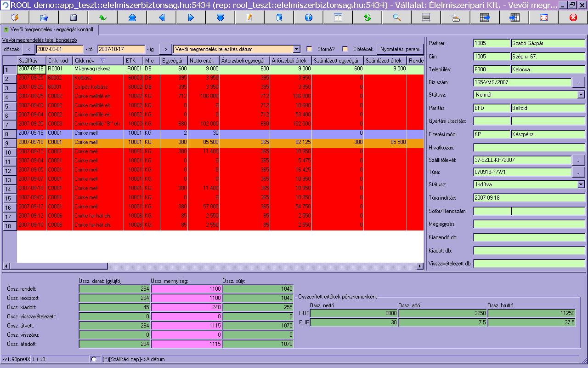Click the horizontal scrollbar right arrow of grid
Image resolution: width=588 pixels, height=368 pixels.
coord(420,266)
